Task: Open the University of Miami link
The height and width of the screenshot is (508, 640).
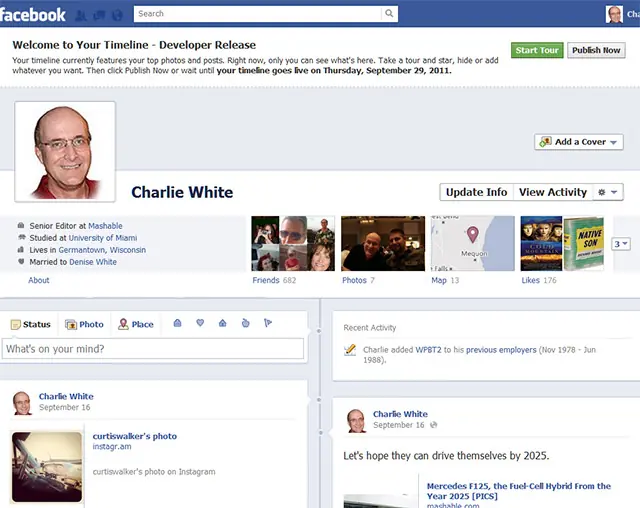Action: coord(103,238)
